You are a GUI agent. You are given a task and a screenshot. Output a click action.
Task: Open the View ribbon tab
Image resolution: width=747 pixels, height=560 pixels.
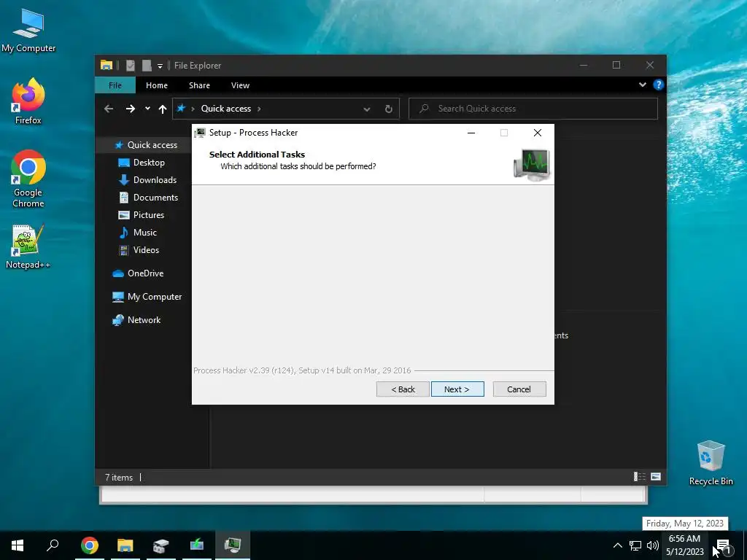pos(240,85)
